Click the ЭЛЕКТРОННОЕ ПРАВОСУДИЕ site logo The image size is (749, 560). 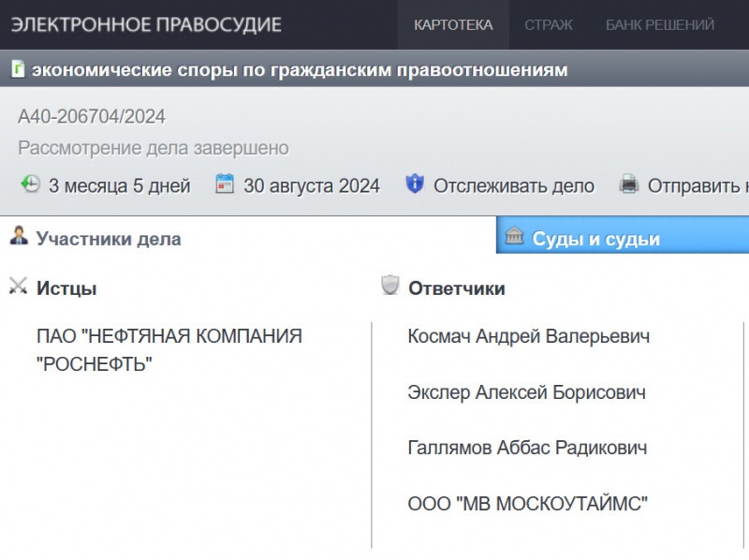tap(146, 24)
